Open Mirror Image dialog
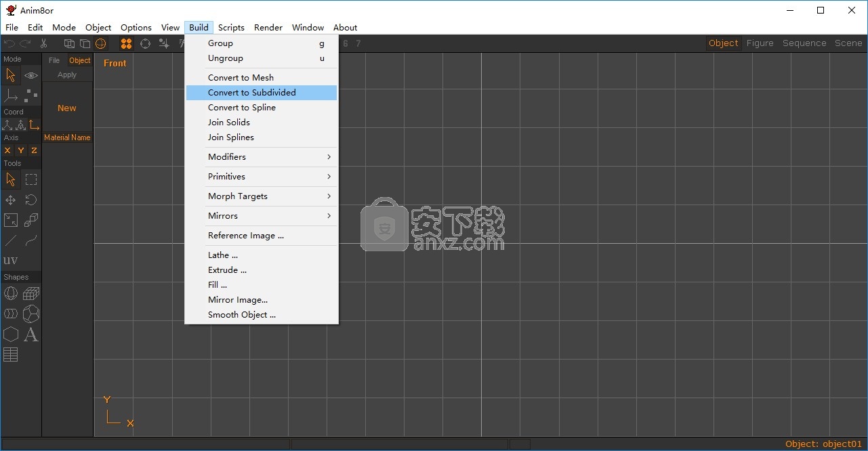868x451 pixels. [x=262, y=299]
